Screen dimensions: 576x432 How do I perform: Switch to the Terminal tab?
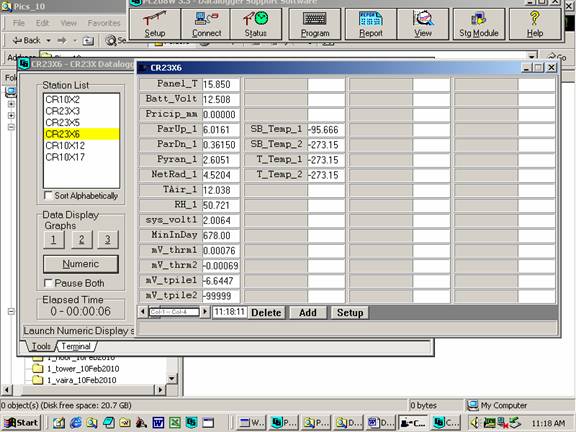pyautogui.click(x=76, y=346)
